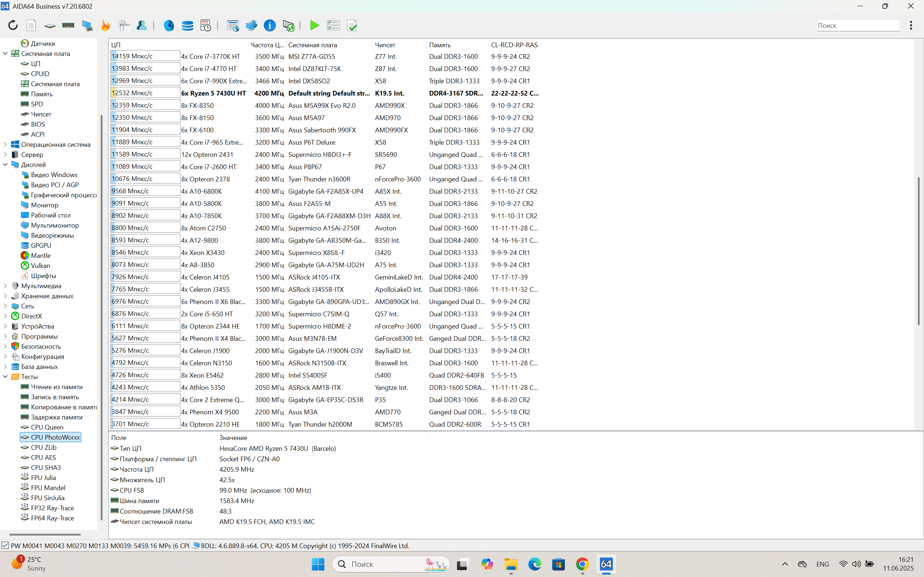Viewport: 924px width, 577px height.
Task: Click CL-RCD-RP-RAS column header
Action: coord(514,45)
